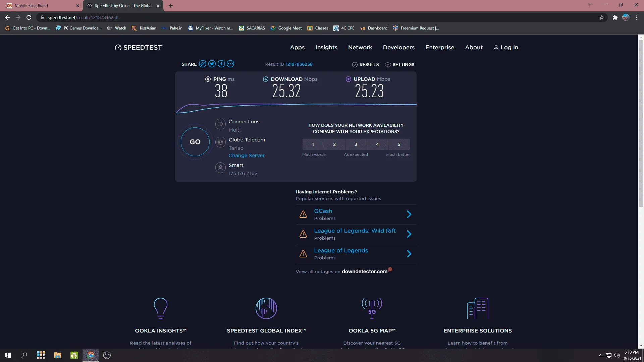Click the volume tray icon
Screen dimensions: 644x362
[616, 355]
